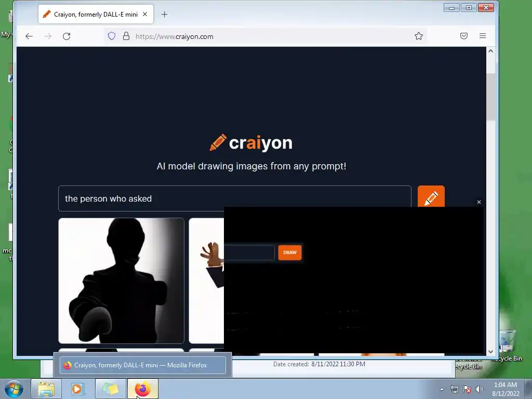Click the orange pencil draw button
532x399 pixels.
[x=431, y=196]
